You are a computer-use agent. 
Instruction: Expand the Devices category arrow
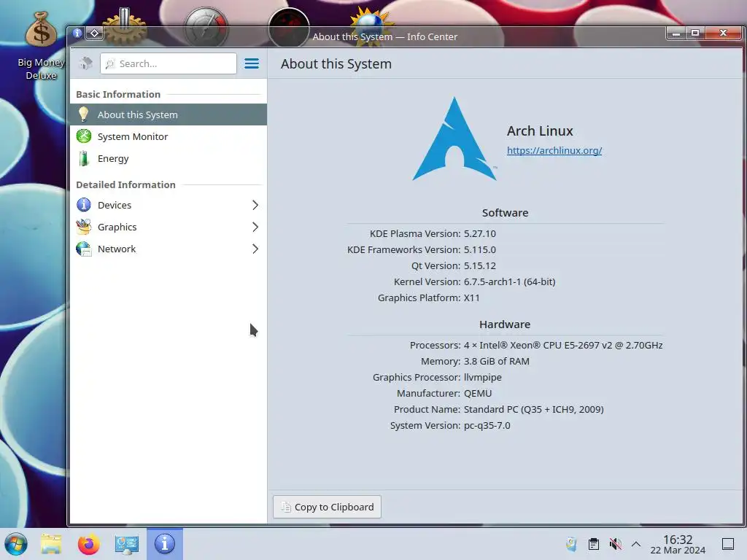point(255,205)
